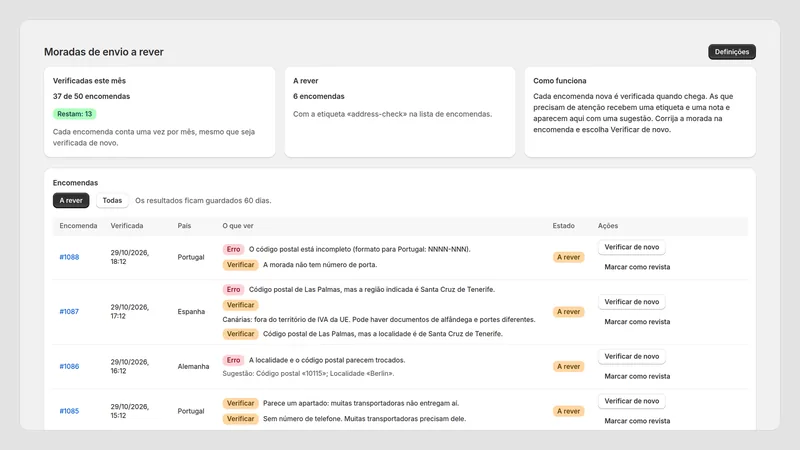Click the date 29/10/2026, 16:12

(130, 366)
